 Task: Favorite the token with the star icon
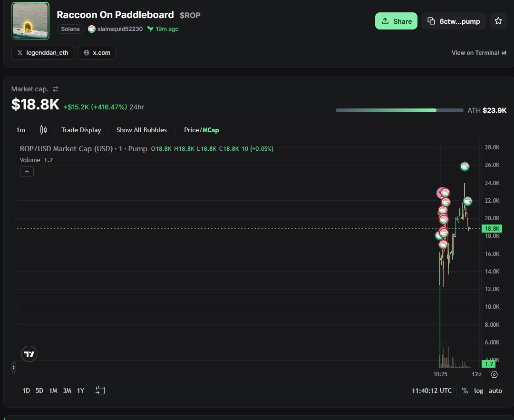[498, 21]
